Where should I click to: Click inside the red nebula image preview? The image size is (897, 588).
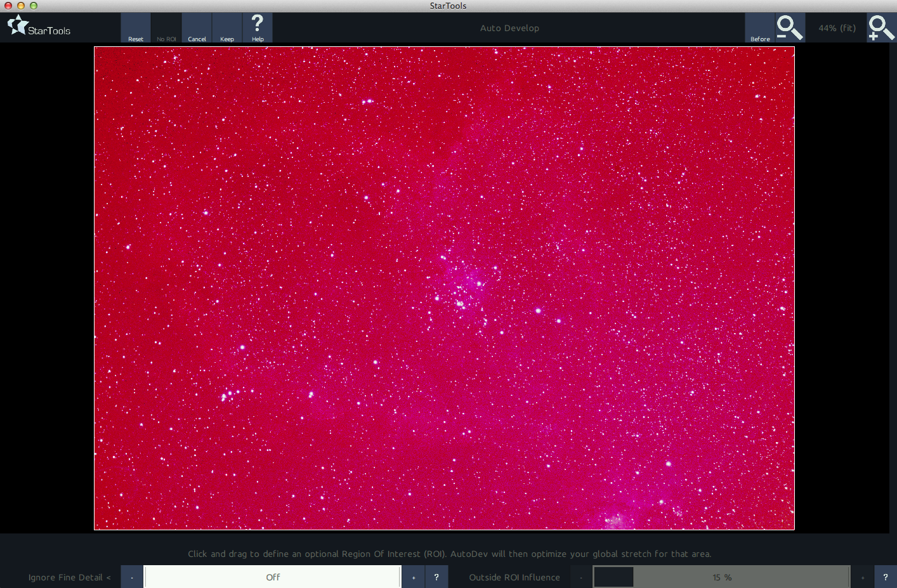pos(444,285)
